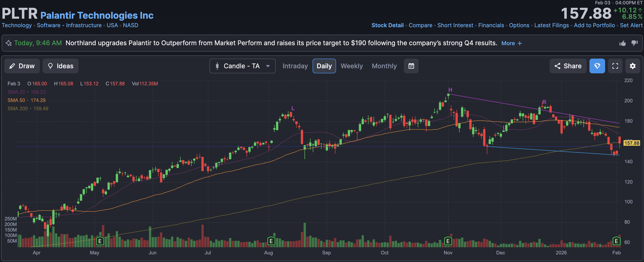This screenshot has width=644, height=262.
Task: Click the thumbs down icon on news
Action: pos(634,43)
